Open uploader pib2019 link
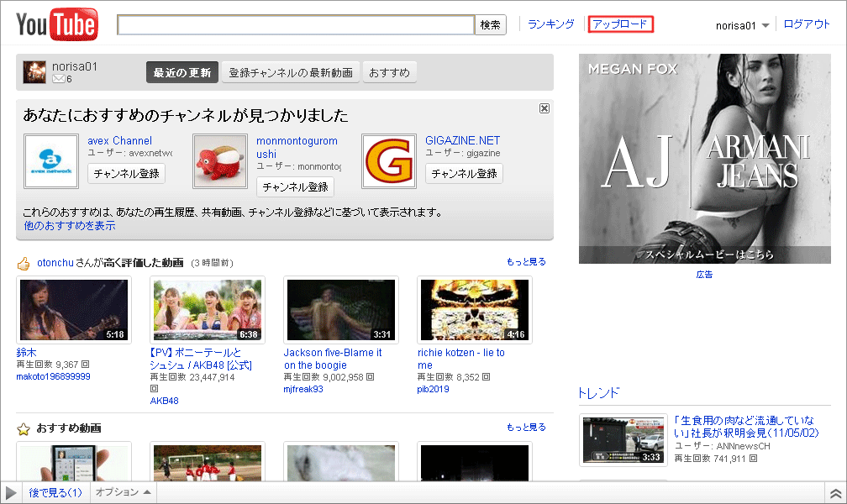The height and width of the screenshot is (504, 847). [434, 389]
